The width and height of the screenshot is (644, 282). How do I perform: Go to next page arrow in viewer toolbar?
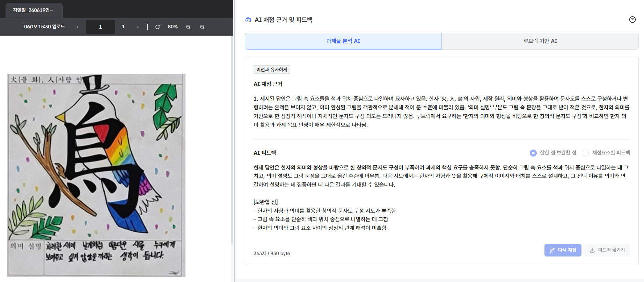click(138, 27)
